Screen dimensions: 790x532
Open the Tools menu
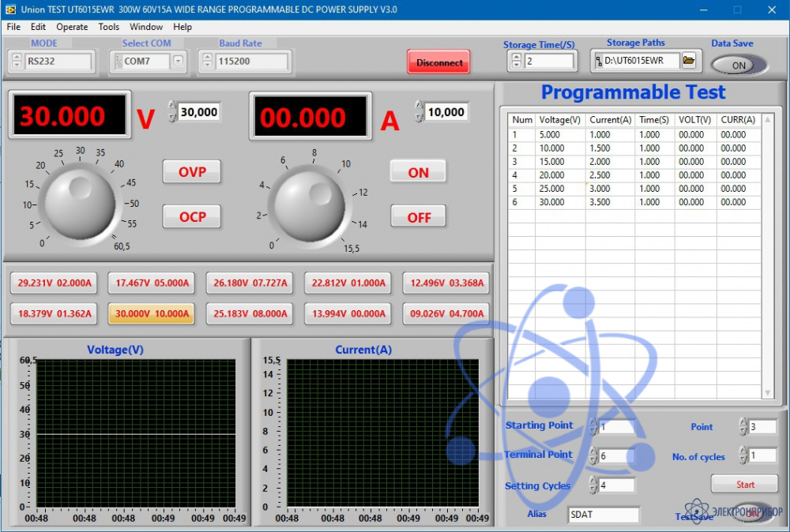(x=109, y=27)
